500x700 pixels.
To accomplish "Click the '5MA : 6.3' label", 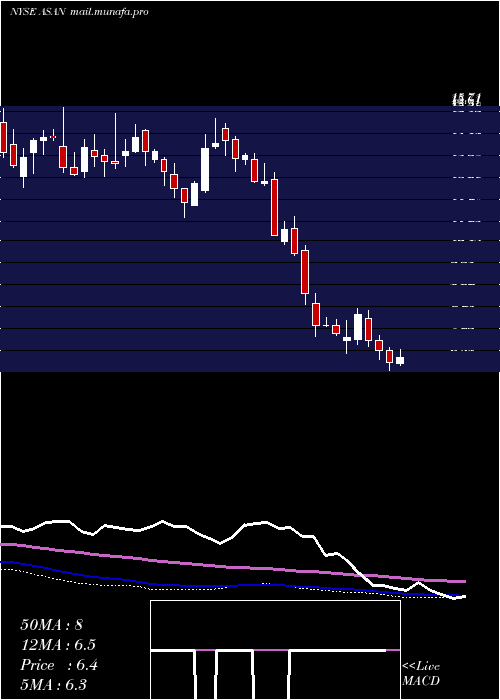I will [53, 684].
